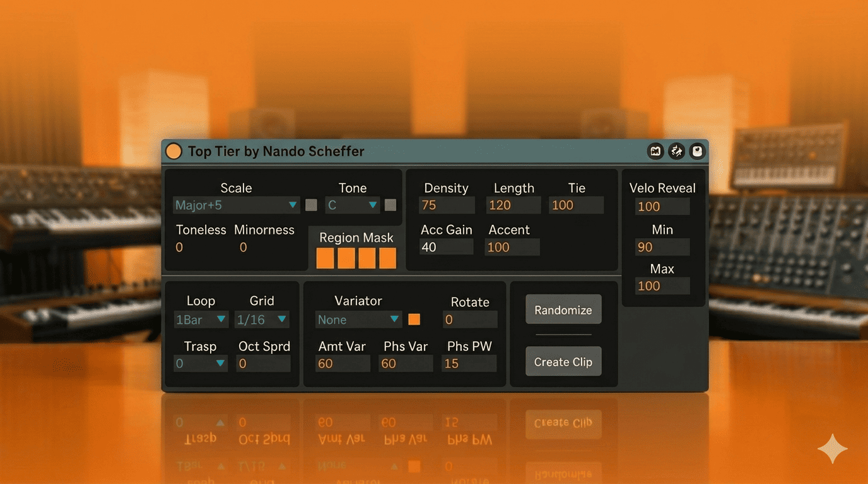The width and height of the screenshot is (868, 484).
Task: Toggle the gray square next to Scale
Action: pyautogui.click(x=311, y=205)
